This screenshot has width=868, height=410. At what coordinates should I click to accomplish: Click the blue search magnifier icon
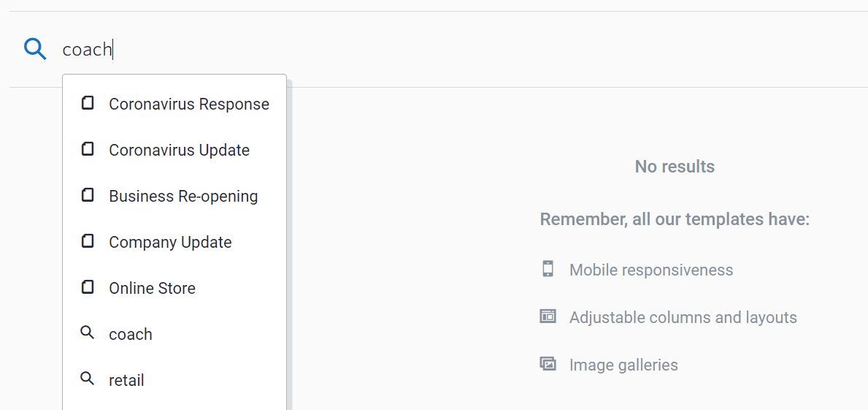35,49
